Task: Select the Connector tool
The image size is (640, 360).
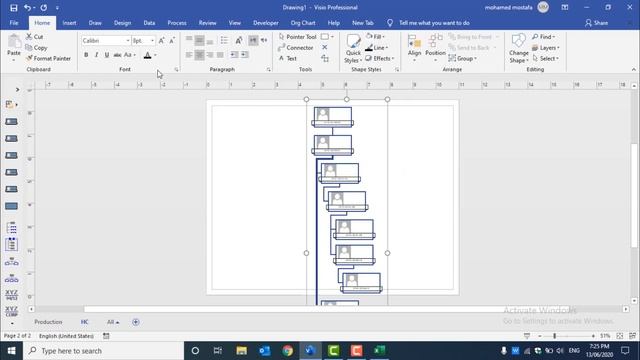Action: click(x=296, y=48)
